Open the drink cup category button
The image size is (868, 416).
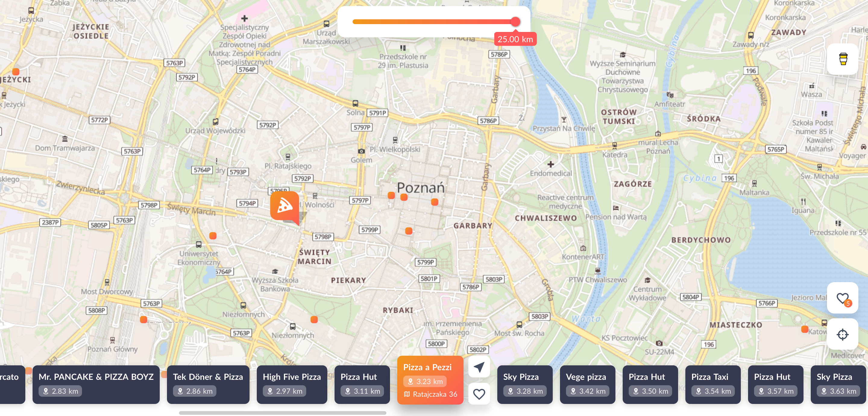(x=843, y=59)
